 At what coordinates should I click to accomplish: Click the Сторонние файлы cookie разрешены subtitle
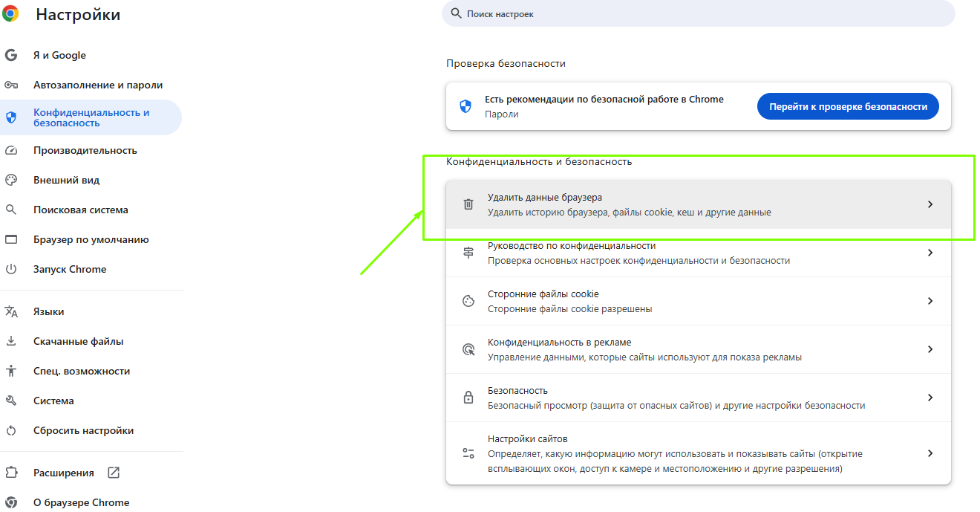[x=570, y=308]
